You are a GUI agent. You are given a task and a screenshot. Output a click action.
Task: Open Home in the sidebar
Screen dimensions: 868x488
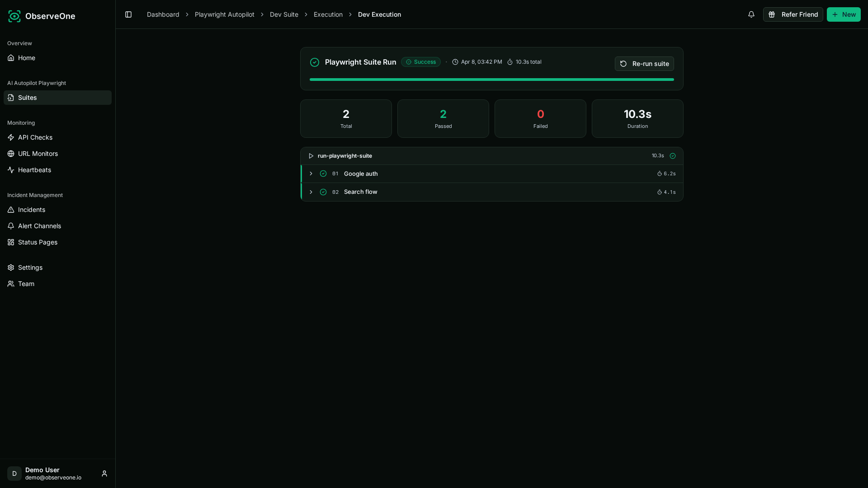tap(57, 58)
